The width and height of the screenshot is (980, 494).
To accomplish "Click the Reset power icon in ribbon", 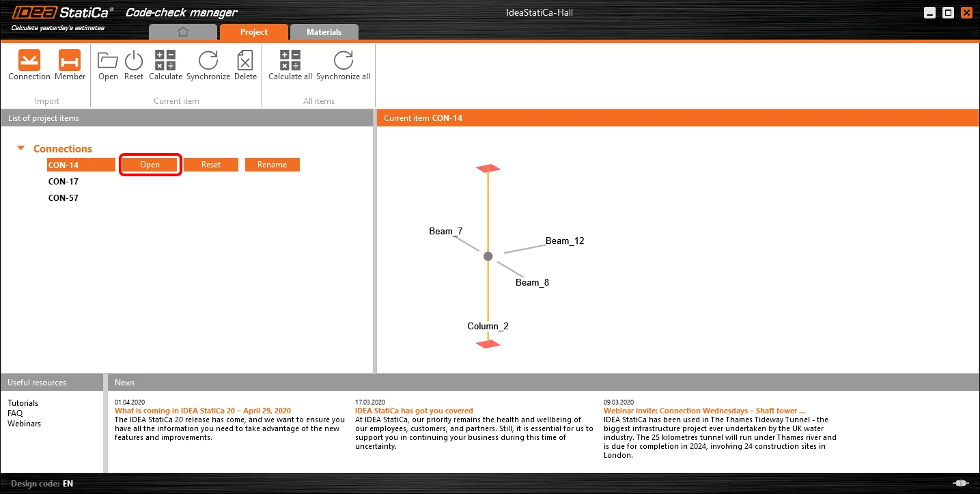I will 134,60.
